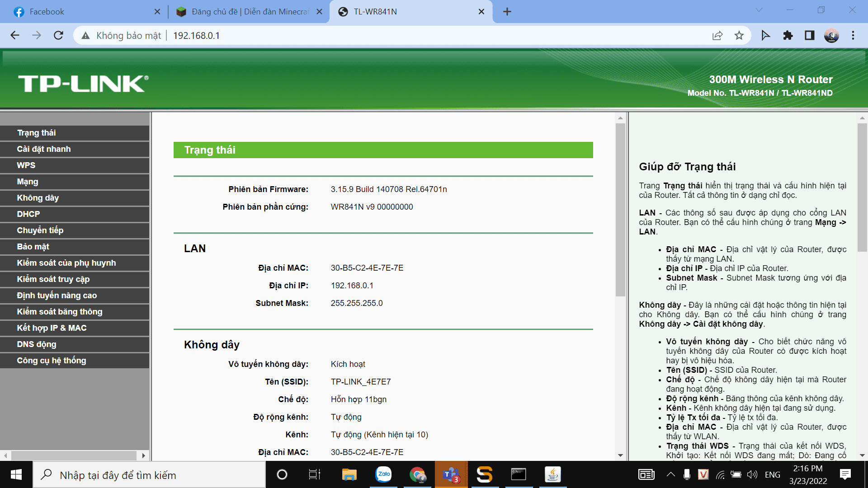Open Zalo from the taskbar

(x=384, y=474)
